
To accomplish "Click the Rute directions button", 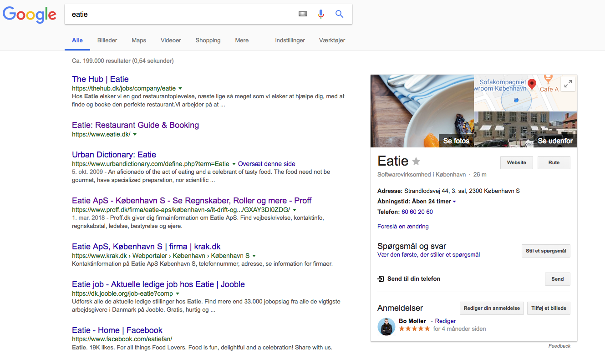I will [x=554, y=162].
